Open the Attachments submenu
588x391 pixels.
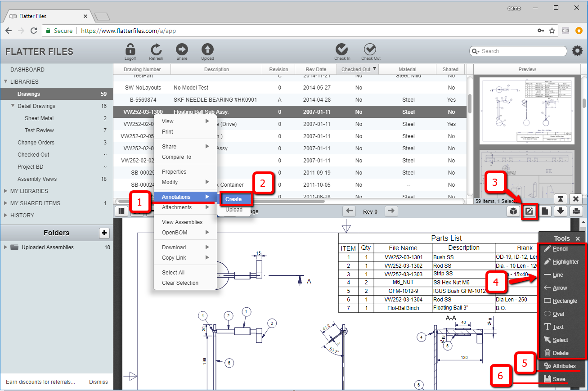(185, 207)
